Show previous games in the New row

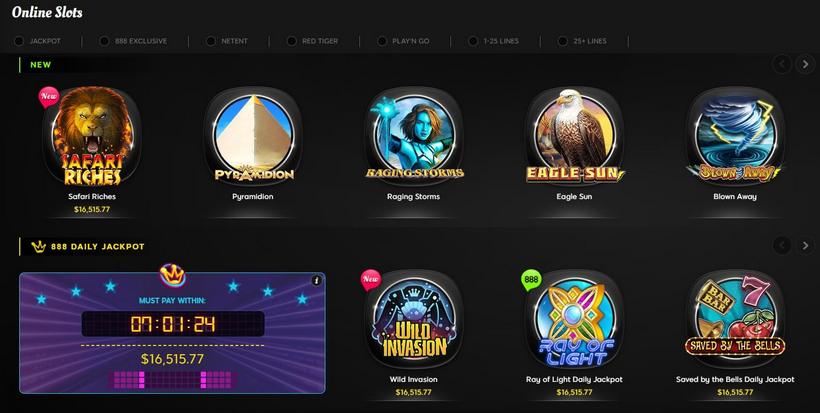coord(782,64)
